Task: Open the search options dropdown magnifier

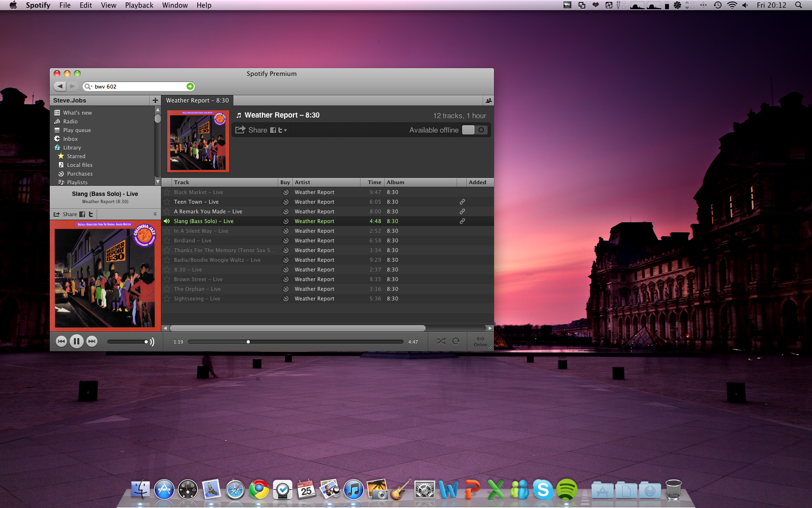Action: pos(88,87)
